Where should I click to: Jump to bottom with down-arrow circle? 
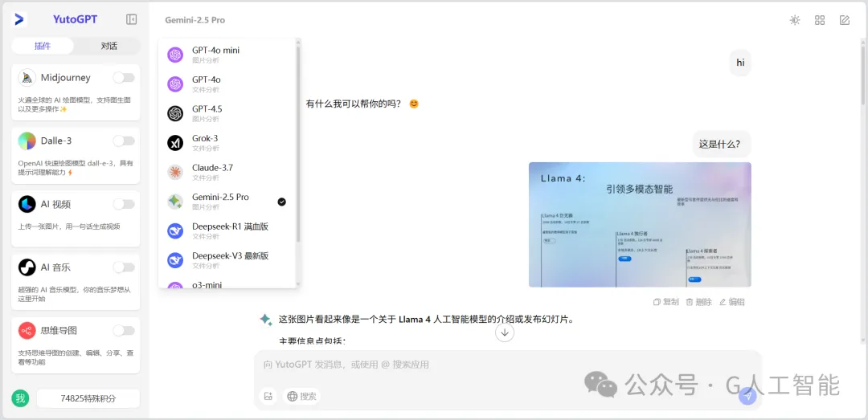[505, 332]
